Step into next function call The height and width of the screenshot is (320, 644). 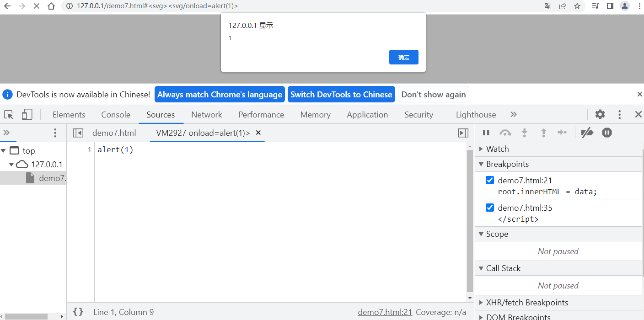click(x=525, y=133)
